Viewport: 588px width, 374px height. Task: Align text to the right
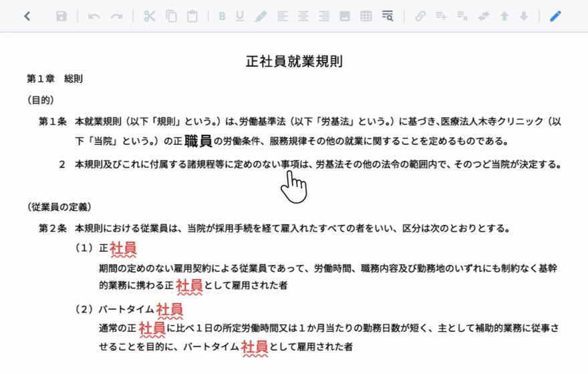[x=324, y=16]
